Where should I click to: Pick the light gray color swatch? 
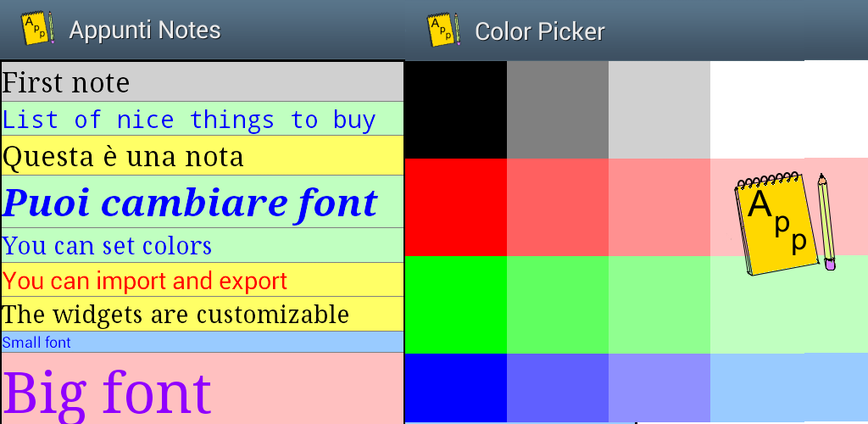pyautogui.click(x=659, y=109)
